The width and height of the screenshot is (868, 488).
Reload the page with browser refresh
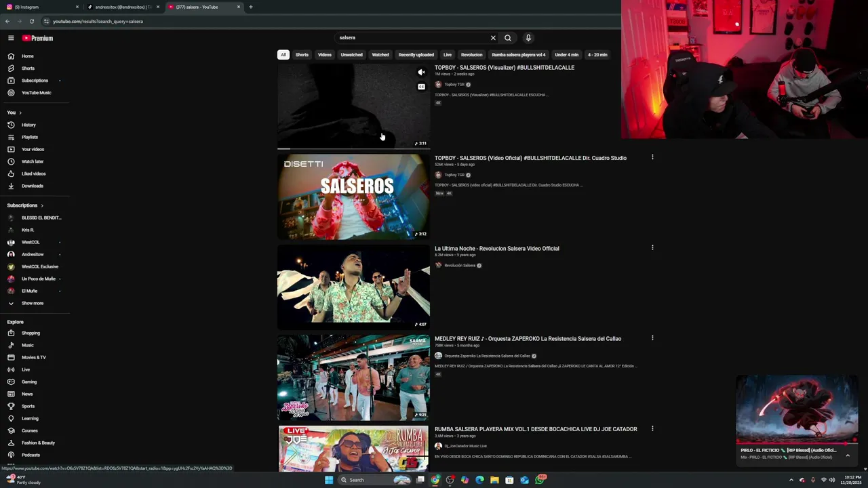pos(31,21)
